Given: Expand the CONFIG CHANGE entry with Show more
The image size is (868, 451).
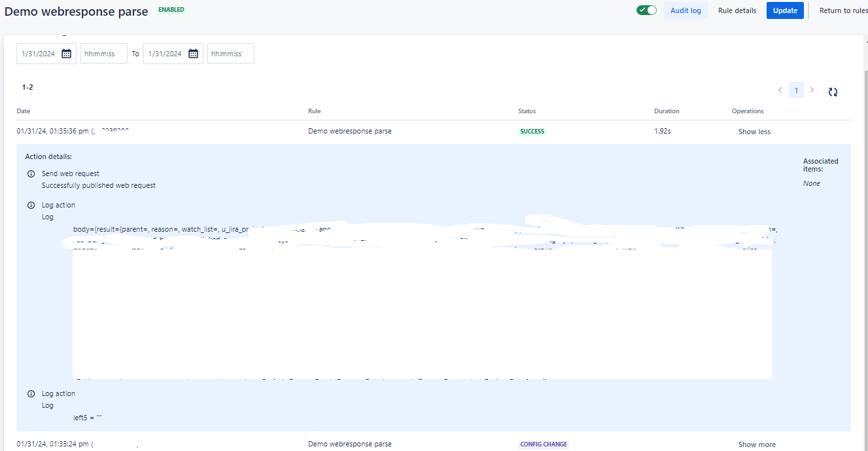Looking at the screenshot, I should [757, 444].
